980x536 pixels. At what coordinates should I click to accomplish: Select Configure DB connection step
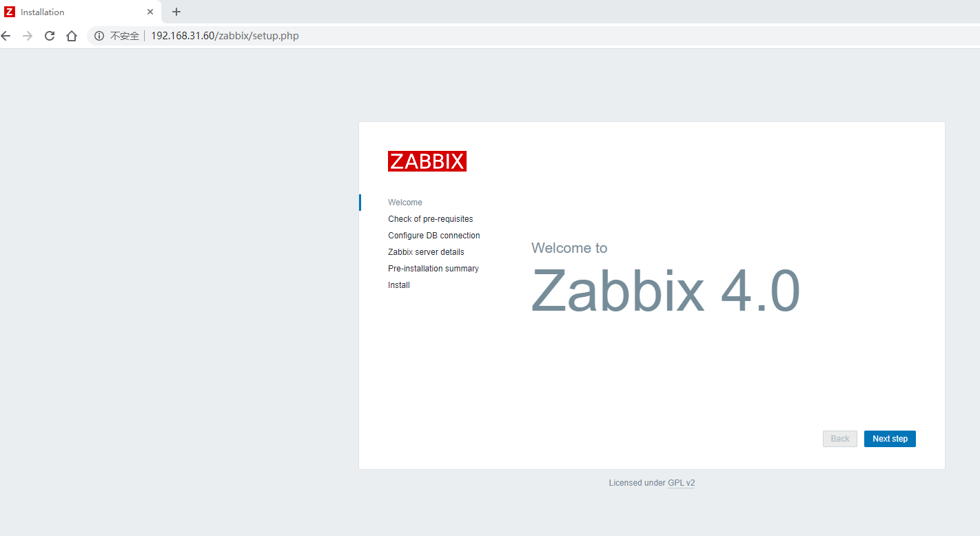(434, 236)
